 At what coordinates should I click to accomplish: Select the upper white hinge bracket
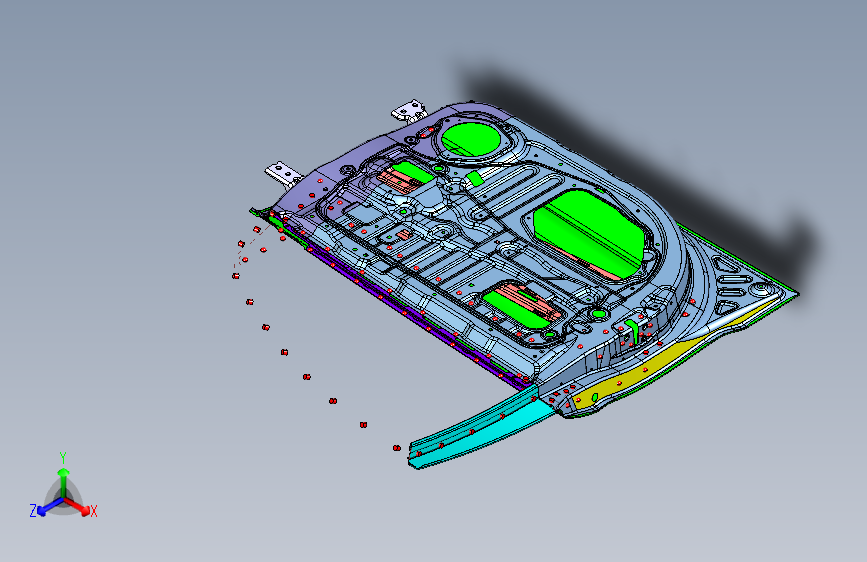(410, 111)
